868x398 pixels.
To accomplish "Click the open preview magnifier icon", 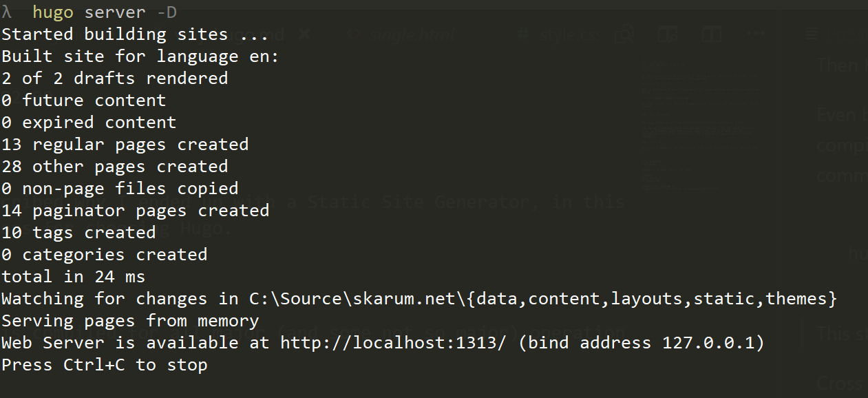I will click(624, 34).
